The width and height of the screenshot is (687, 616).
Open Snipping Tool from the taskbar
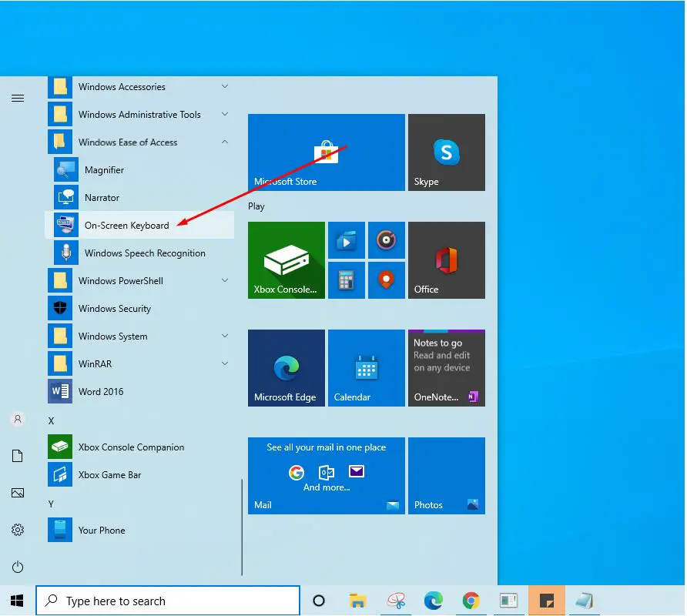(x=396, y=601)
